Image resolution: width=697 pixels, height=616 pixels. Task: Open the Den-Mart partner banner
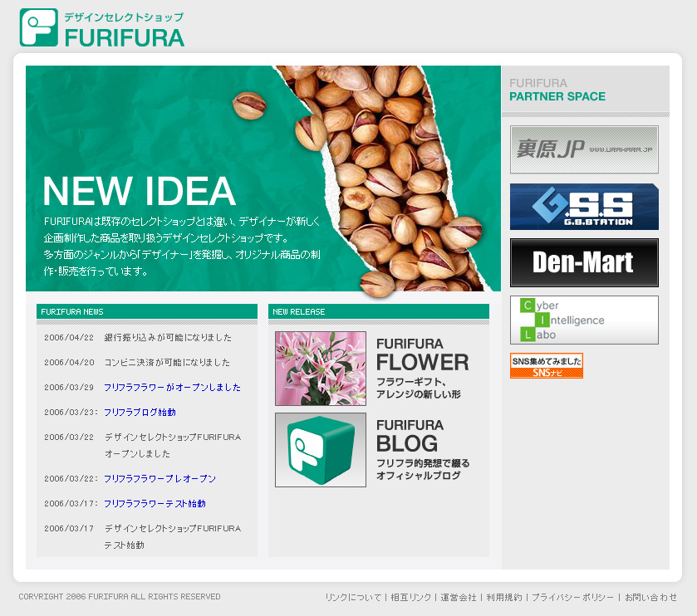point(584,262)
